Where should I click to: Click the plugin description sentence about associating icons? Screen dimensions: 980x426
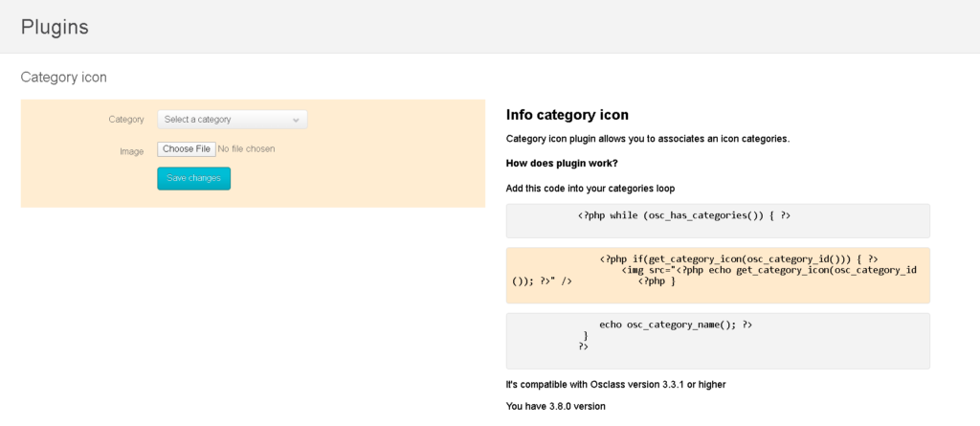click(x=648, y=139)
